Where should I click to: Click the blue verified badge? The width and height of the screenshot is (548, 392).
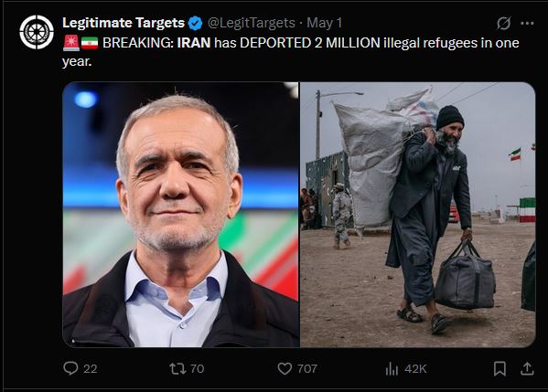click(x=195, y=23)
